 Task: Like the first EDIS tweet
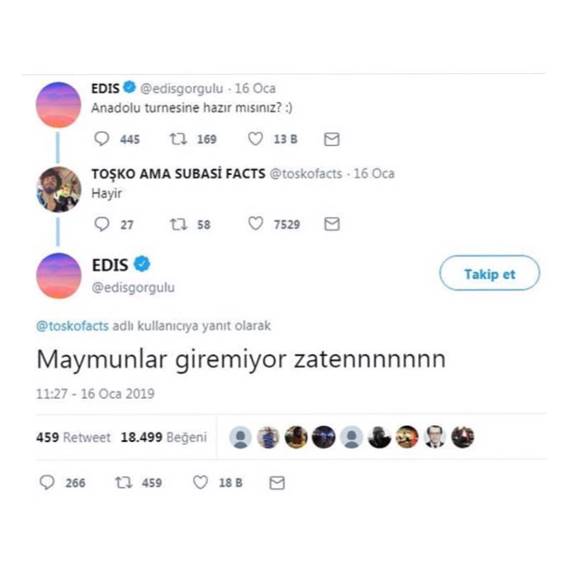(255, 139)
